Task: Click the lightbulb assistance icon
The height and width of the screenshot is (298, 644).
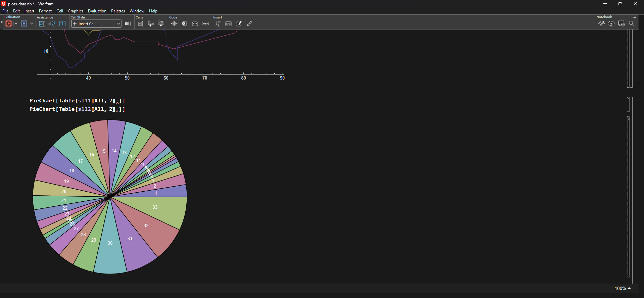Action: [52, 24]
